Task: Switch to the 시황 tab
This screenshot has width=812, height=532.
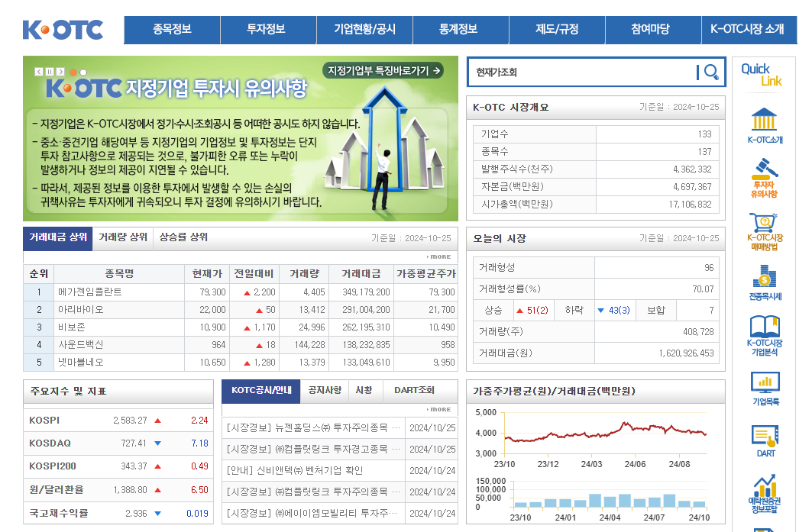Action: (364, 391)
